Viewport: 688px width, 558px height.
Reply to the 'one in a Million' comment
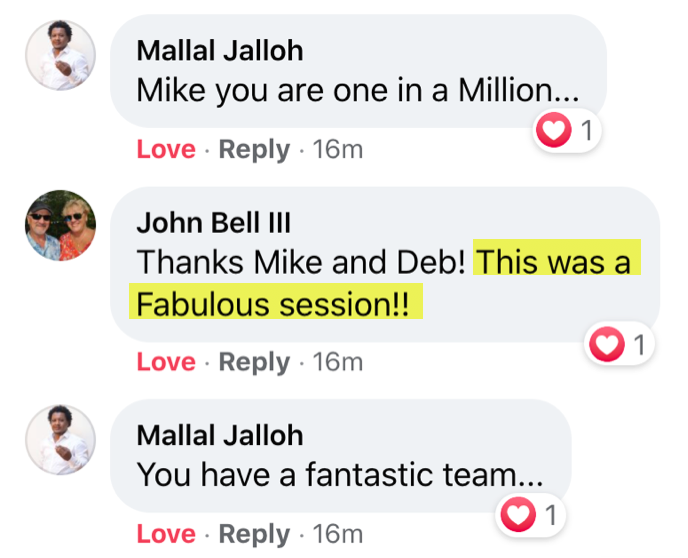(254, 150)
